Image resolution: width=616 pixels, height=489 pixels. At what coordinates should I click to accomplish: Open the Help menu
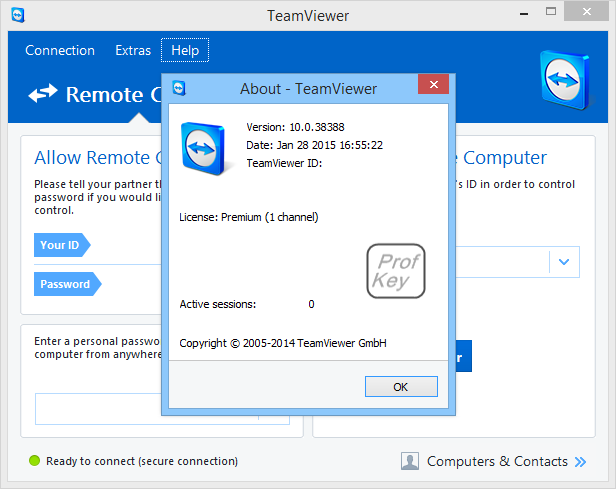click(x=185, y=50)
